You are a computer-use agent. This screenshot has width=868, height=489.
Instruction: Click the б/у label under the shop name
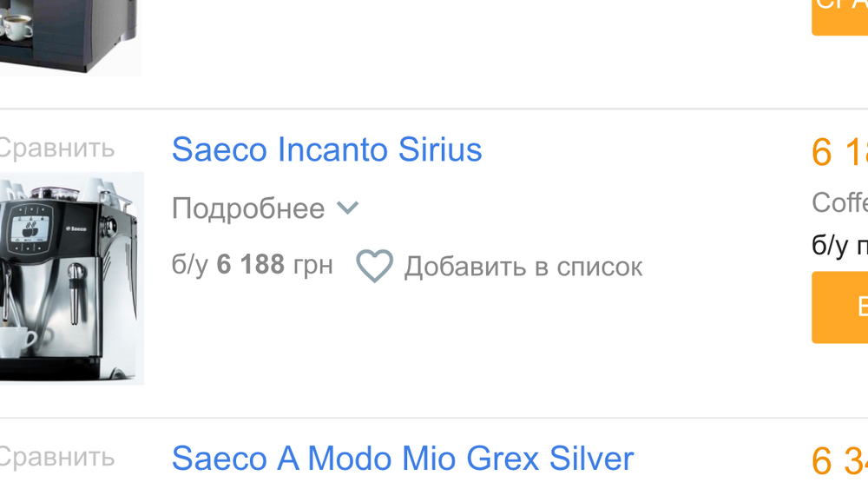pyautogui.click(x=830, y=246)
